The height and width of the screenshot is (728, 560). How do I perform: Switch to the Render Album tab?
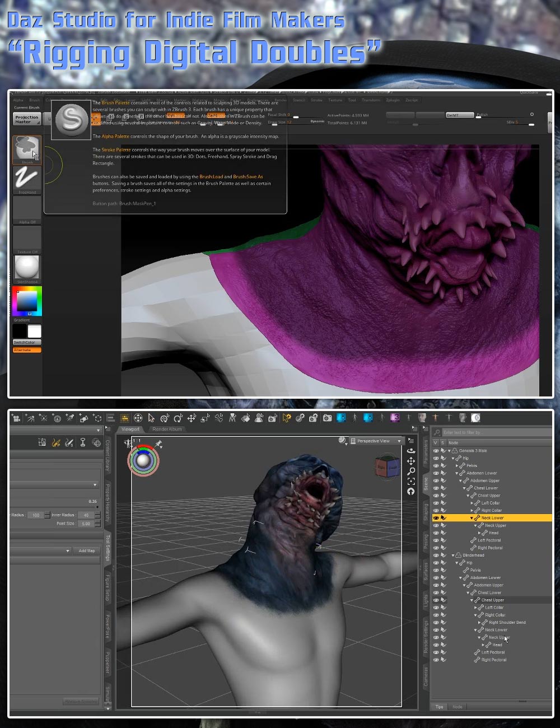167,429
